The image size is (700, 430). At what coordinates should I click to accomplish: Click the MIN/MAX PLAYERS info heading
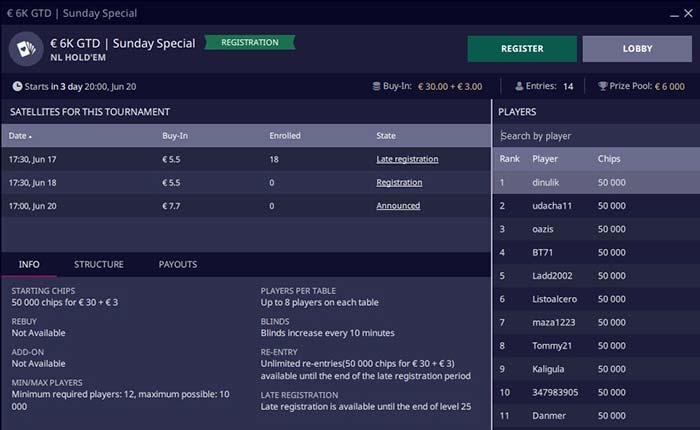point(47,383)
